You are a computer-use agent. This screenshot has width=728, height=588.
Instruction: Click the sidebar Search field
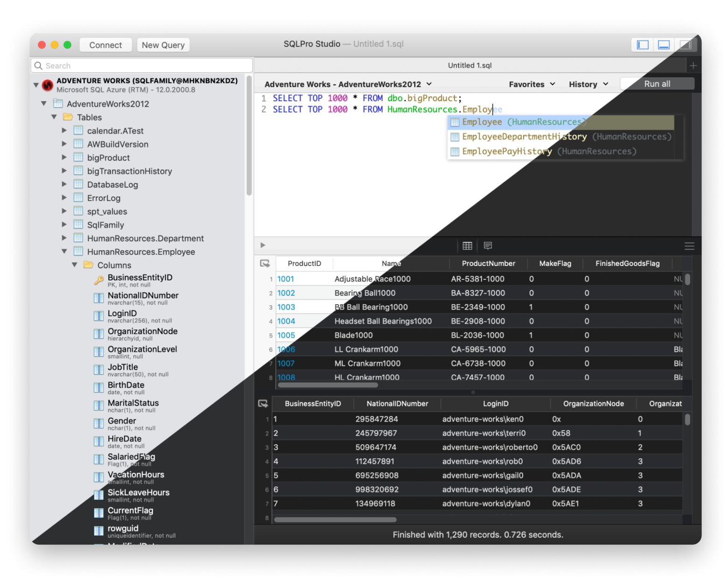click(x=142, y=66)
